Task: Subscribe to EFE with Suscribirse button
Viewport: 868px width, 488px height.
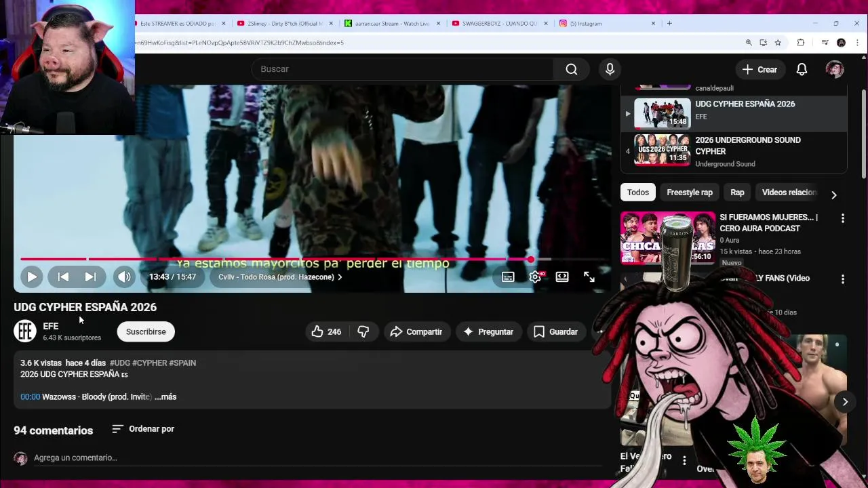Action: [x=146, y=331]
